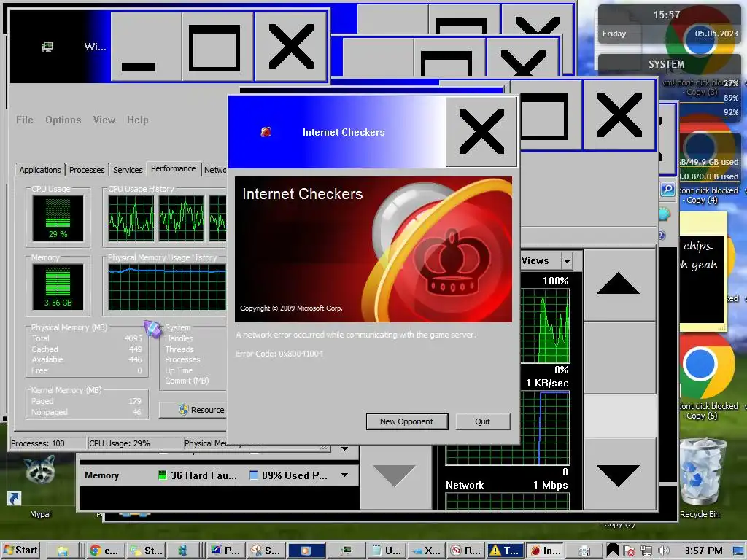This screenshot has height=560, width=747.
Task: Select Chrome 'dont click blocked - Copy (5)' icon
Action: coord(707,376)
